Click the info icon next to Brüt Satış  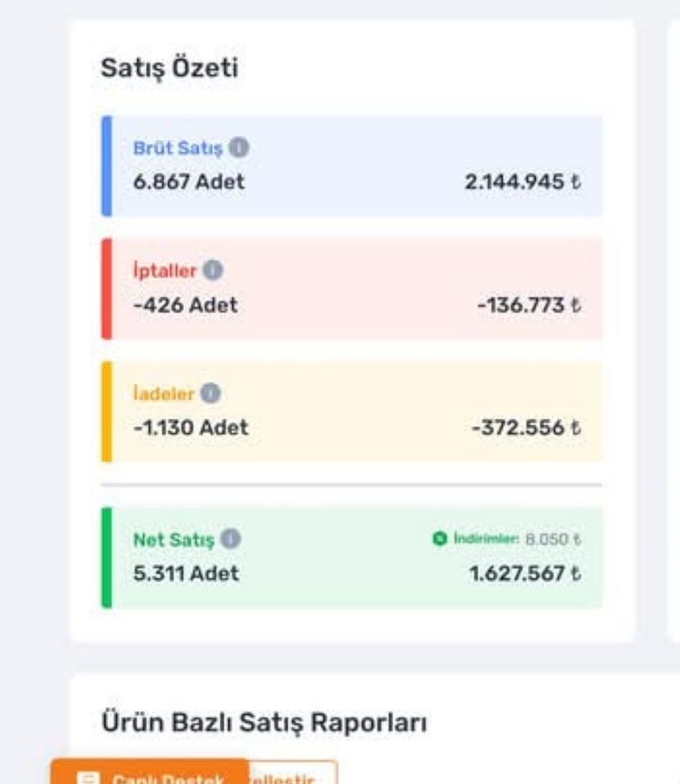coord(240,148)
